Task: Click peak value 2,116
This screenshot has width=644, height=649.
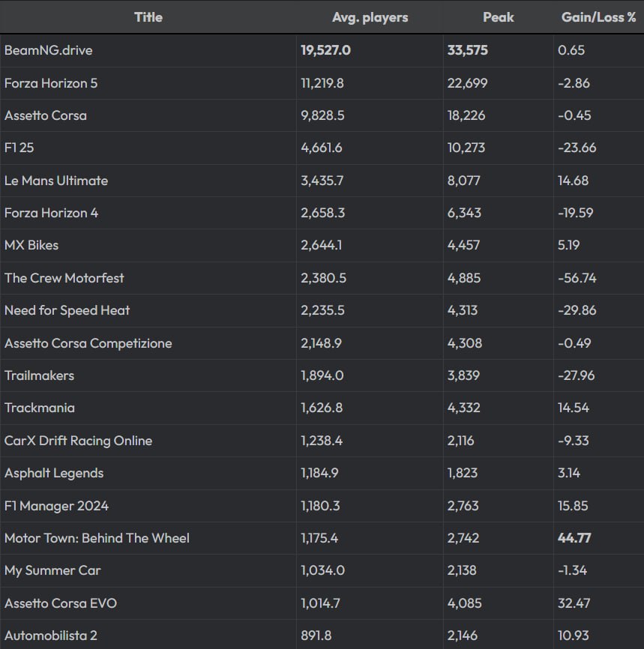Action: point(460,441)
